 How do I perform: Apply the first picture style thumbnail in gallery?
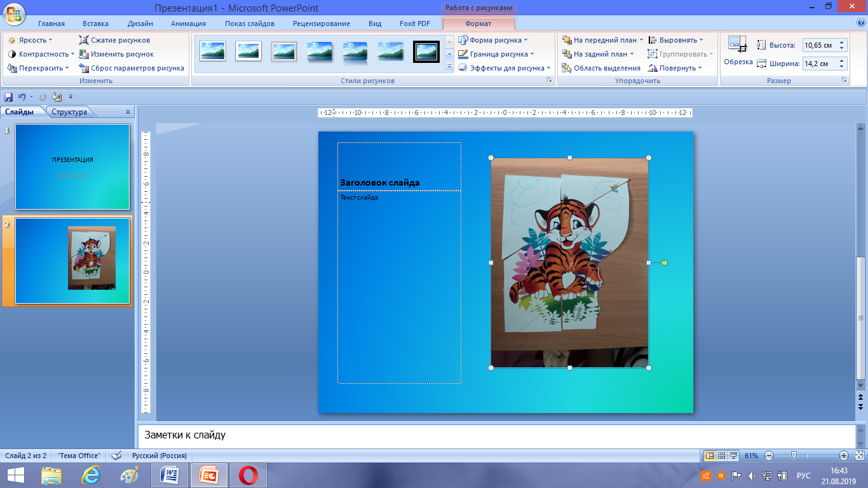coord(213,51)
